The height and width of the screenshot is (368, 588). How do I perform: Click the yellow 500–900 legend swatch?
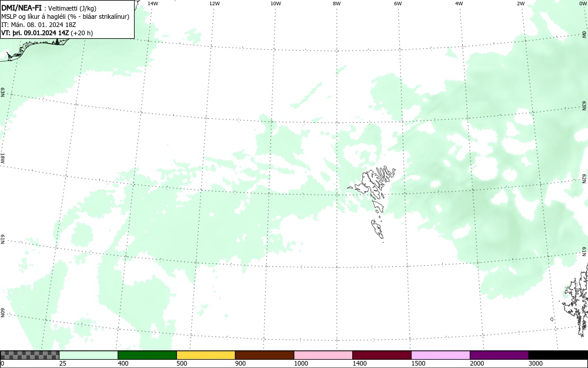click(206, 355)
